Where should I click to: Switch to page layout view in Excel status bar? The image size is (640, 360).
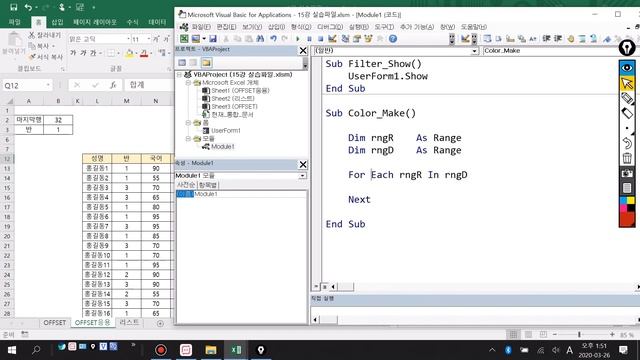click(x=528, y=335)
